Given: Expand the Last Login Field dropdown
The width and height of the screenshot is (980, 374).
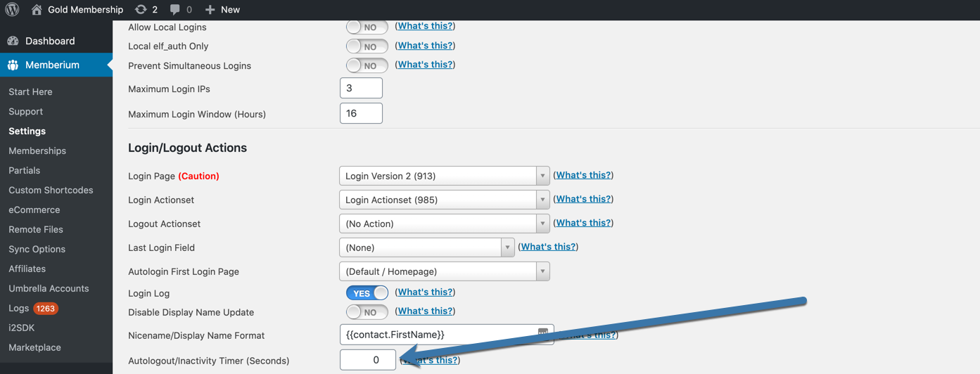Looking at the screenshot, I should [426, 247].
